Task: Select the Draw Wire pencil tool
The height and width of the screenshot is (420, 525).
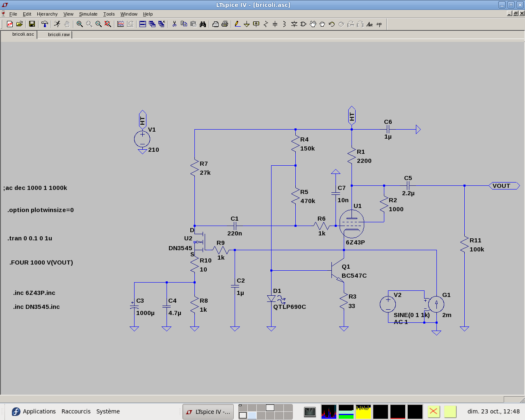Action: click(237, 24)
